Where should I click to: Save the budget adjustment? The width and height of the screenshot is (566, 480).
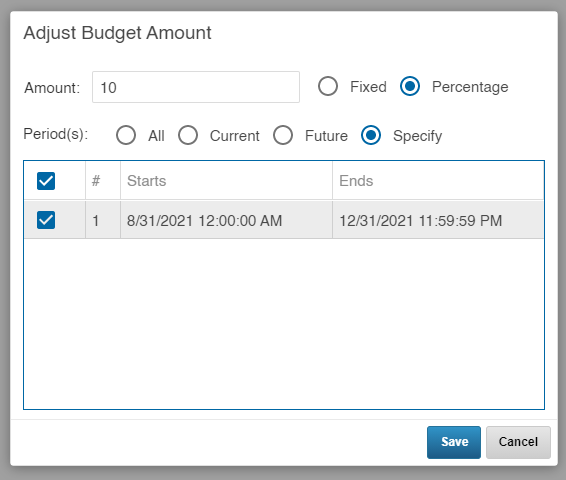(454, 442)
